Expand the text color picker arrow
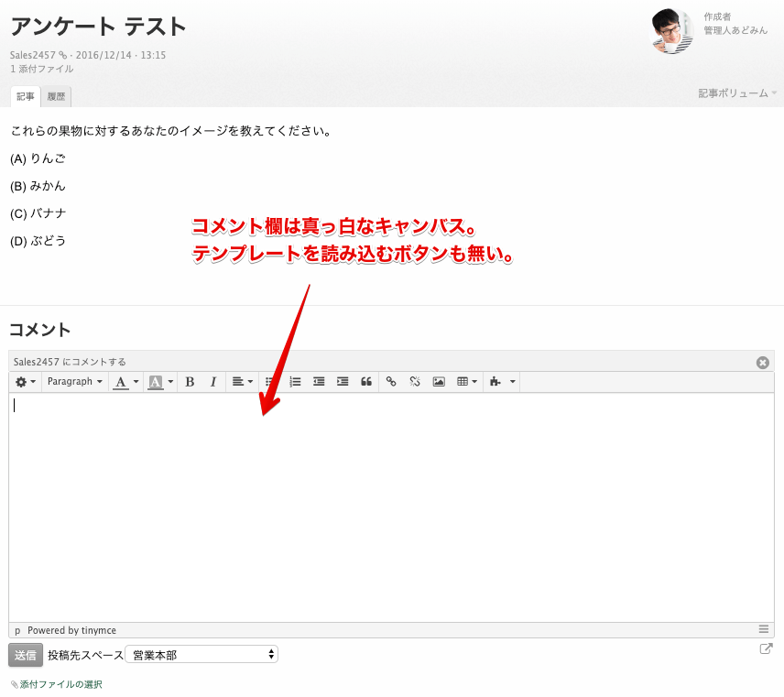The image size is (784, 697). pyautogui.click(x=136, y=382)
